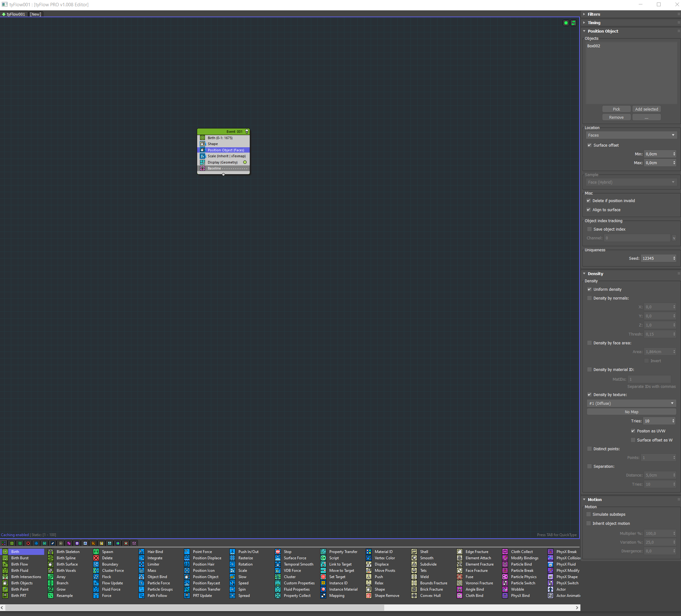681x616 pixels.
Task: Enable Simulate substeps checkbox
Action: click(x=589, y=514)
